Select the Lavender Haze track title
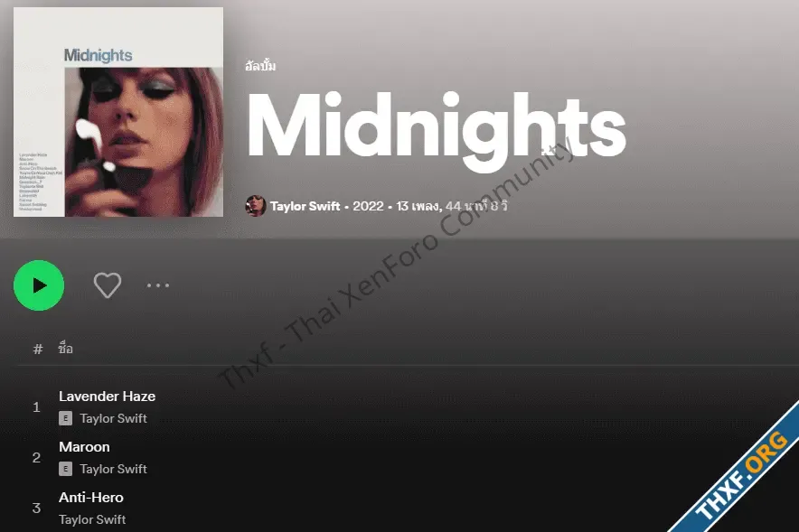Viewport: 799px width, 532px height. tap(107, 397)
